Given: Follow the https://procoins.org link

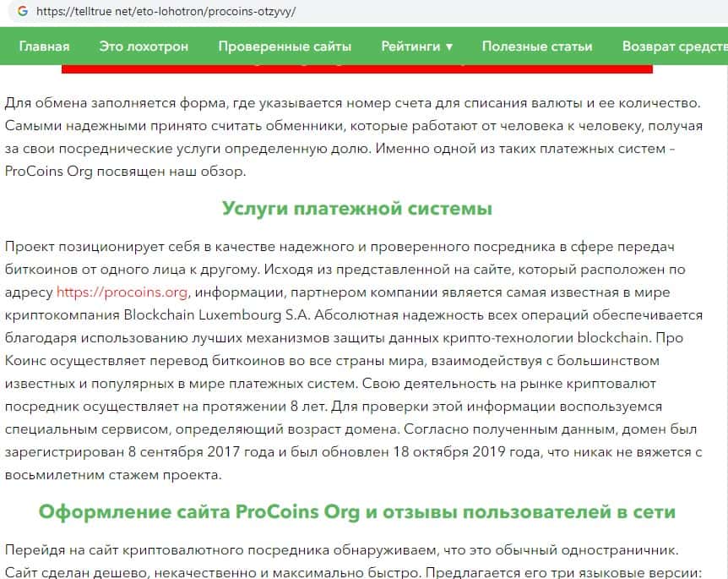Looking at the screenshot, I should point(122,292).
